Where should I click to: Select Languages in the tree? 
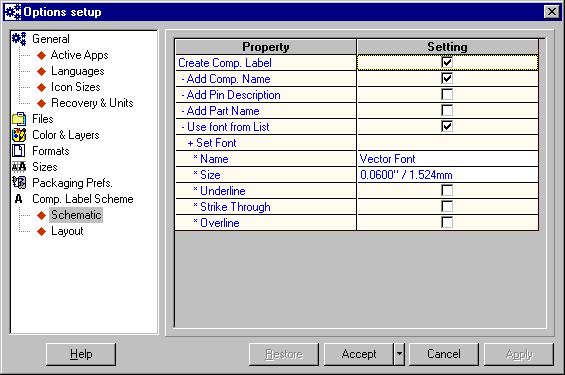77,71
